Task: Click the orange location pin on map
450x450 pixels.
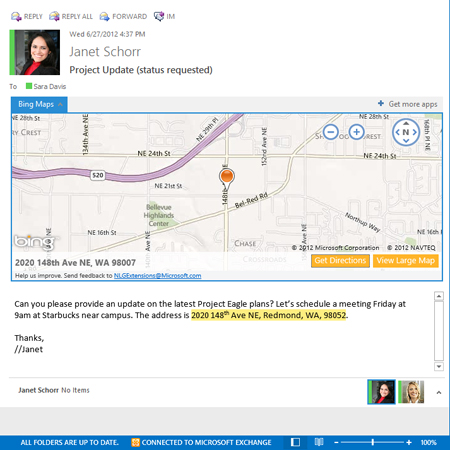Action: (227, 176)
